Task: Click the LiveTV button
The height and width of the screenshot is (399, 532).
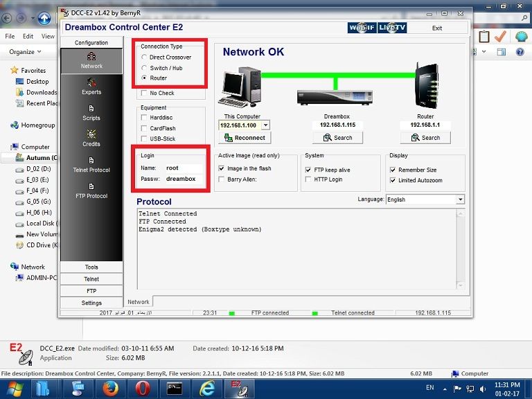Action: (392, 28)
